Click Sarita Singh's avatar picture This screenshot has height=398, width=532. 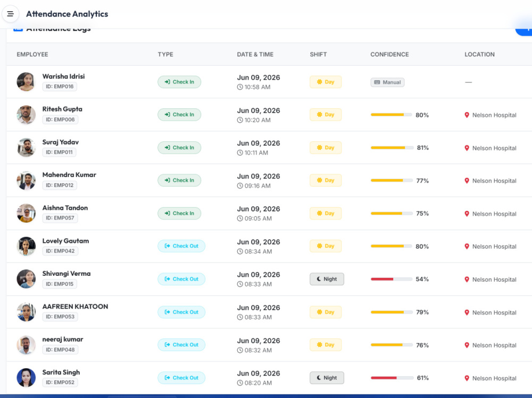[x=26, y=378]
